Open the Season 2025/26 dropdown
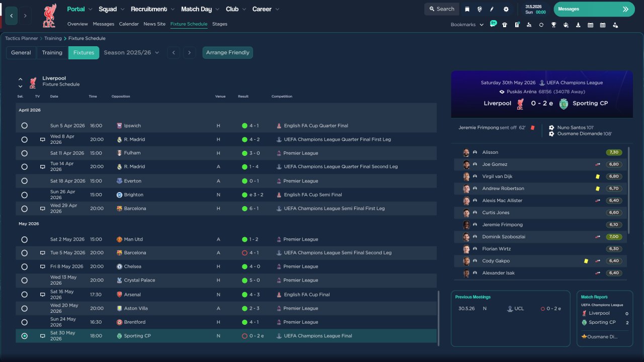644x362 pixels. point(131,52)
